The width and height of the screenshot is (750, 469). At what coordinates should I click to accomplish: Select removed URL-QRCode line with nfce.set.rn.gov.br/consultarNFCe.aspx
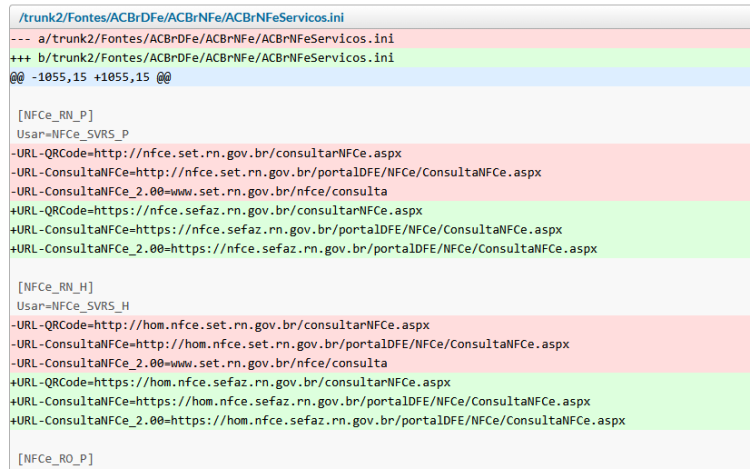pyautogui.click(x=380, y=153)
